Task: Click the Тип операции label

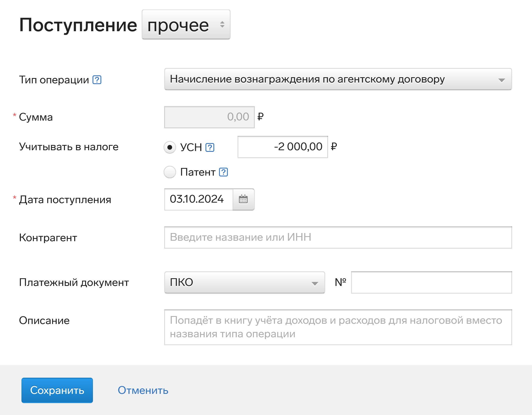Action: tap(54, 80)
